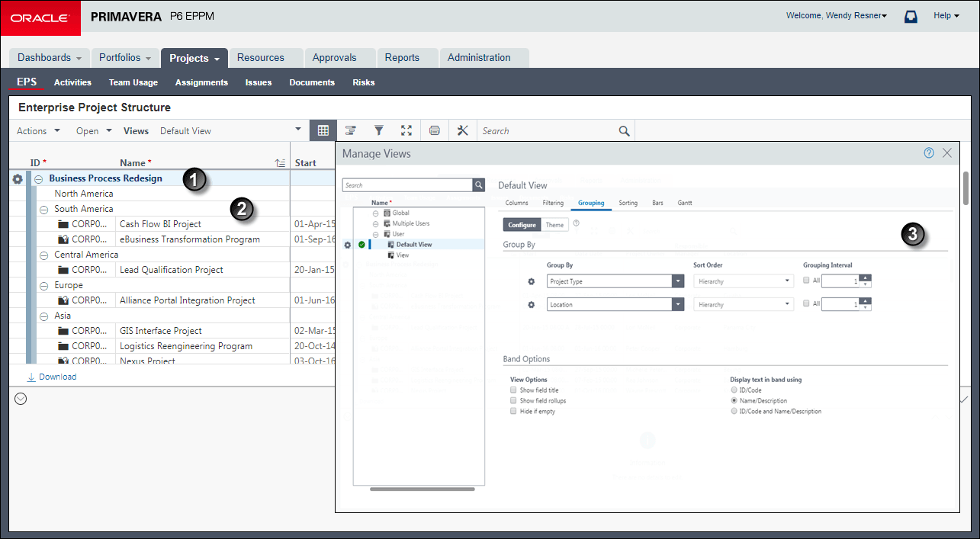The width and height of the screenshot is (980, 539).
Task: Click the Theme button
Action: [554, 225]
